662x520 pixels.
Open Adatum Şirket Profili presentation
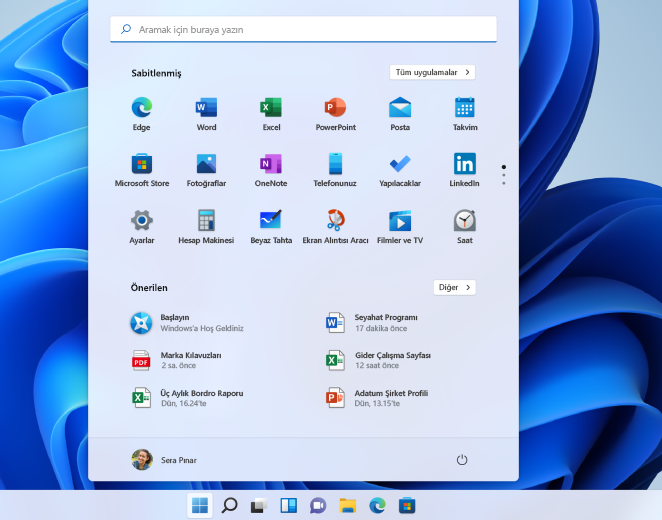pyautogui.click(x=390, y=398)
